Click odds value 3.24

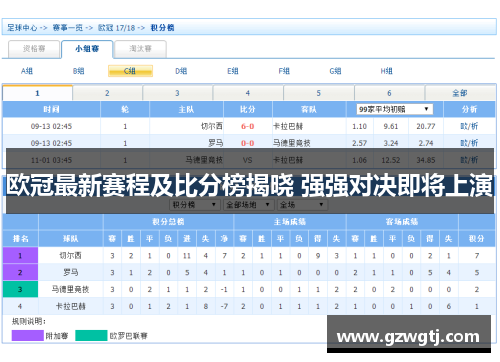click(391, 143)
